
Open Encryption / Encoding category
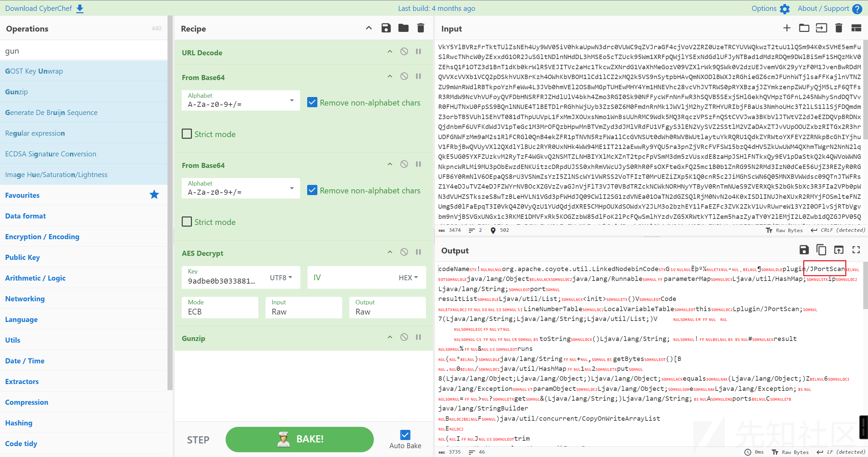click(84, 236)
